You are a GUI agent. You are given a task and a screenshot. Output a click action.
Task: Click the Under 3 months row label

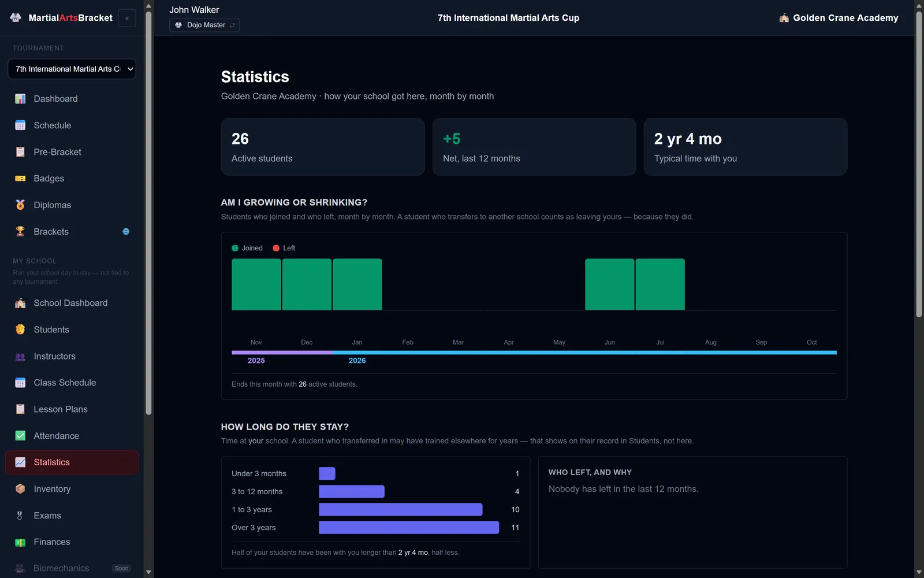259,473
